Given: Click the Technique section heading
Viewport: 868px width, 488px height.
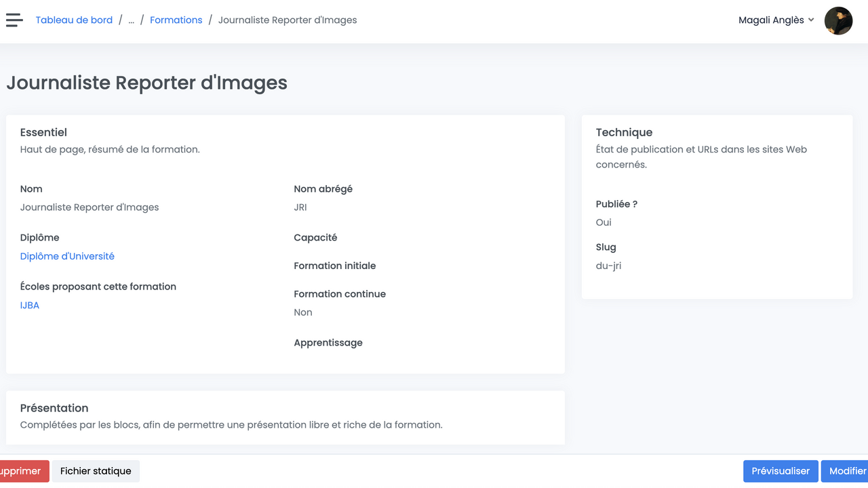Looking at the screenshot, I should click(x=624, y=132).
